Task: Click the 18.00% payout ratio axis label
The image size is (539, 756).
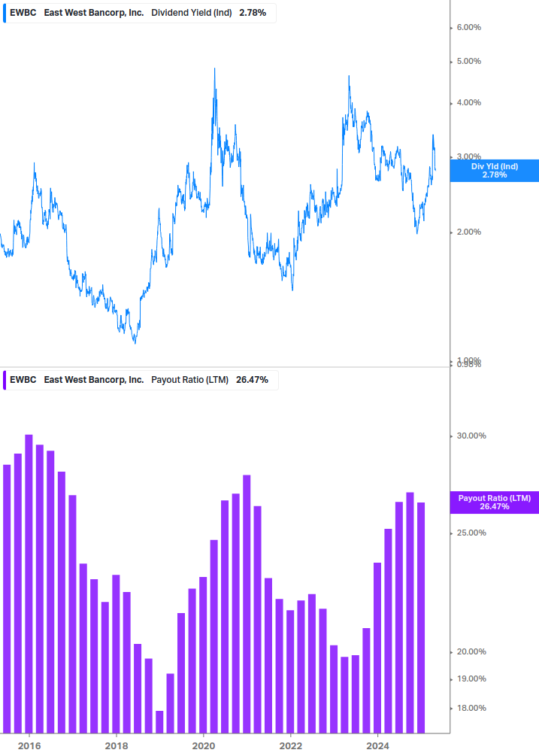Action: [471, 709]
